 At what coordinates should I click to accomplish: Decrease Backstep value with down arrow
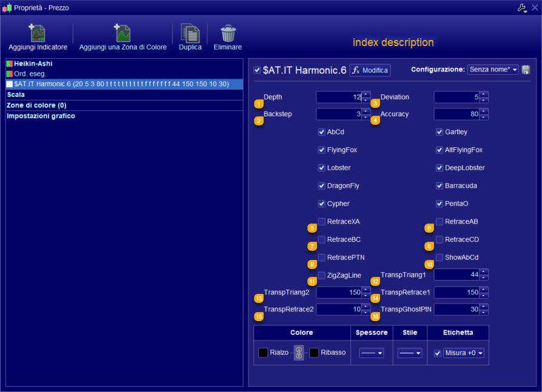coord(366,117)
